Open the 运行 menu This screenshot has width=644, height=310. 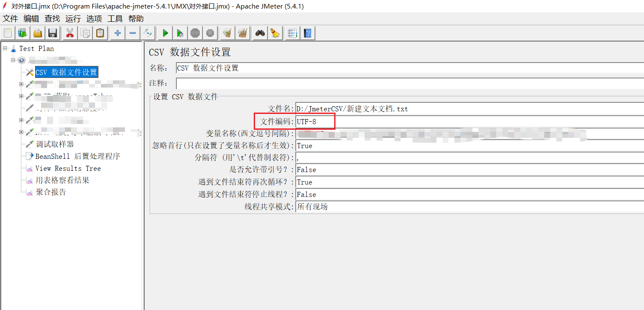[x=73, y=19]
